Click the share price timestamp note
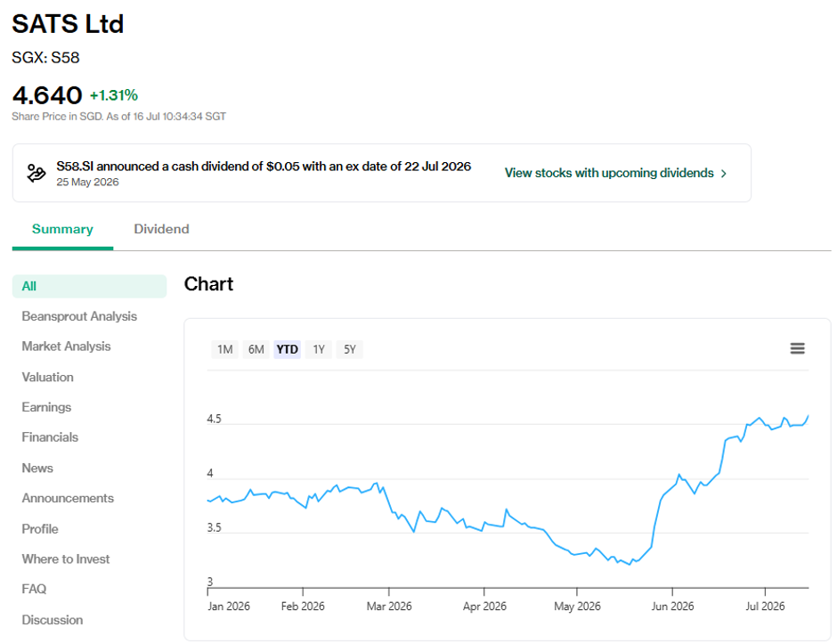The image size is (837, 644). point(119,117)
